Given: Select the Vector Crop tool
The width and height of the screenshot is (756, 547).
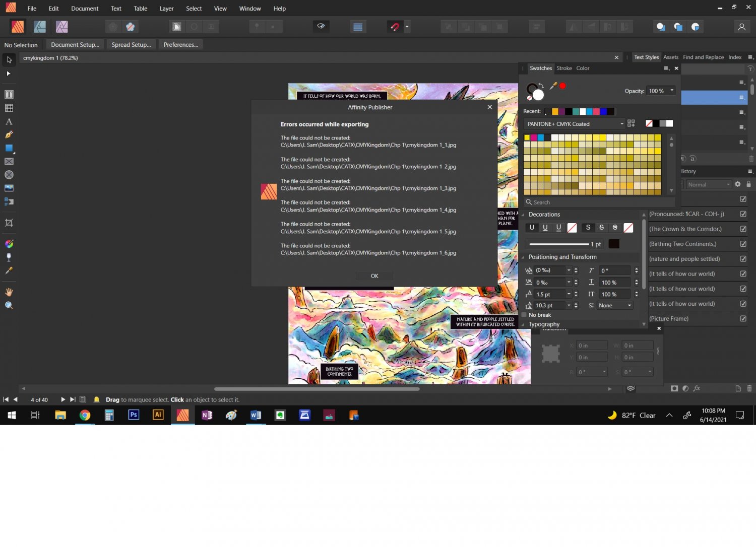Looking at the screenshot, I should point(9,223).
